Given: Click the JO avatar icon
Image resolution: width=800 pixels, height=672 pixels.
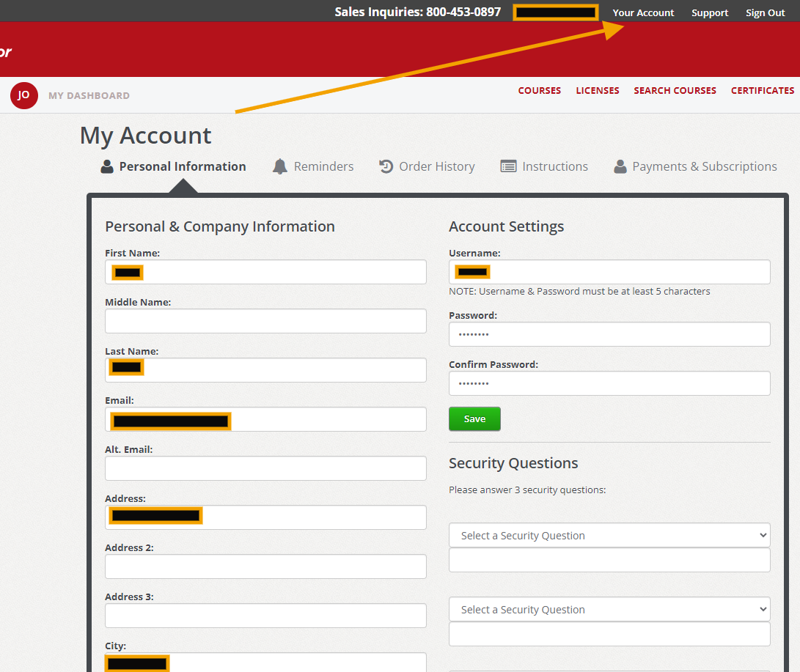Looking at the screenshot, I should tap(24, 95).
